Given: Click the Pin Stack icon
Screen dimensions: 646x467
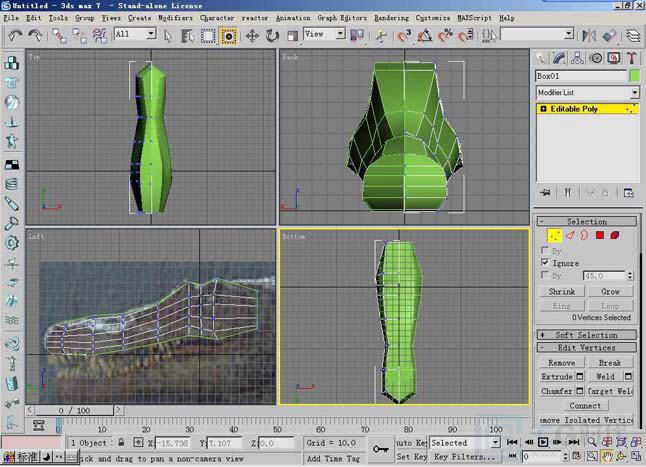Looking at the screenshot, I should pyautogui.click(x=545, y=193).
